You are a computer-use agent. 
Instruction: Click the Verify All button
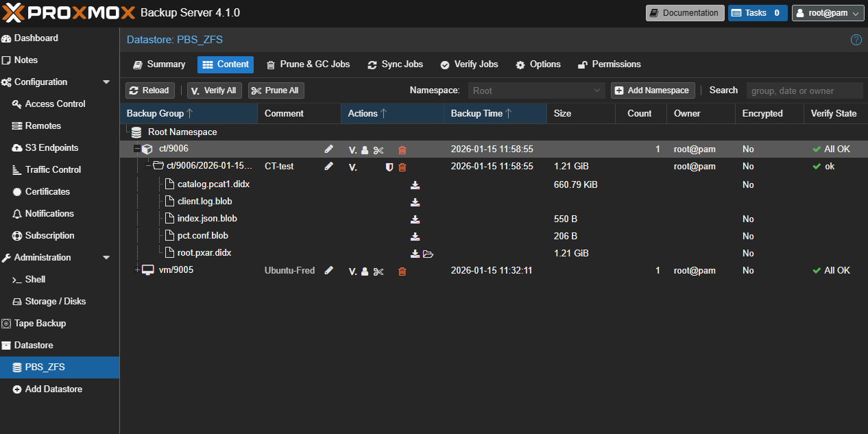[x=214, y=91]
